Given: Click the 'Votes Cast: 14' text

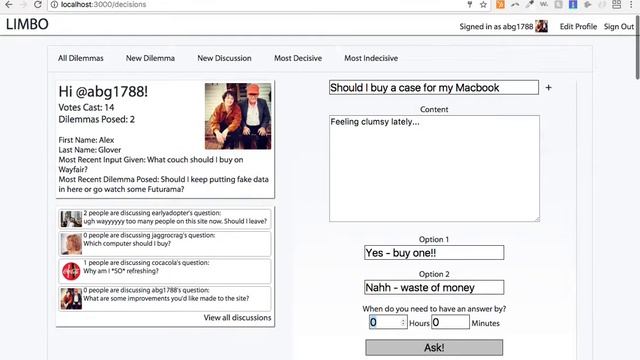Looking at the screenshot, I should point(86,107).
